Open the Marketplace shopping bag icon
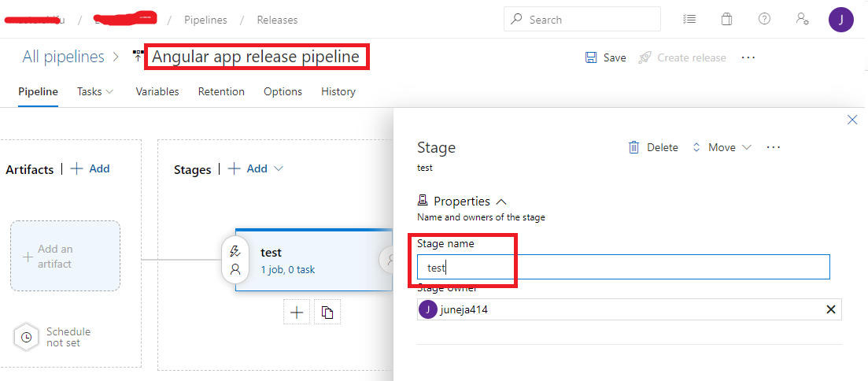 (x=726, y=19)
